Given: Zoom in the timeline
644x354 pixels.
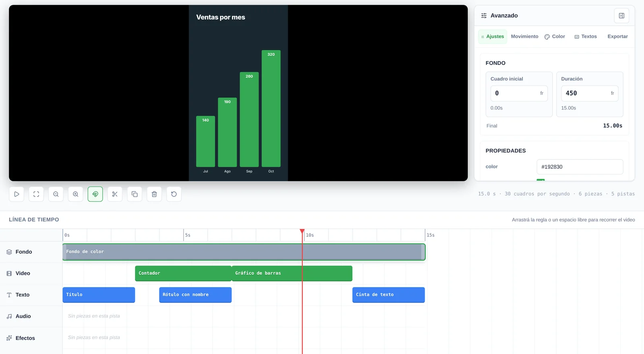Looking at the screenshot, I should (76, 194).
